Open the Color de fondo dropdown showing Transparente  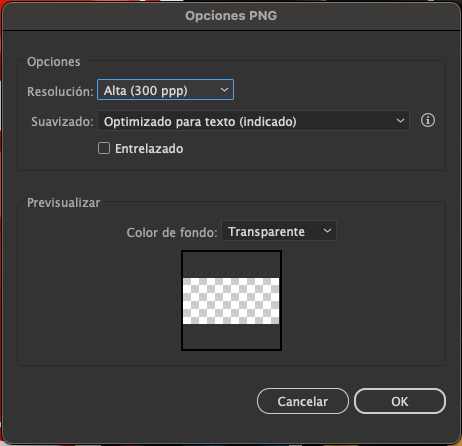click(x=279, y=231)
